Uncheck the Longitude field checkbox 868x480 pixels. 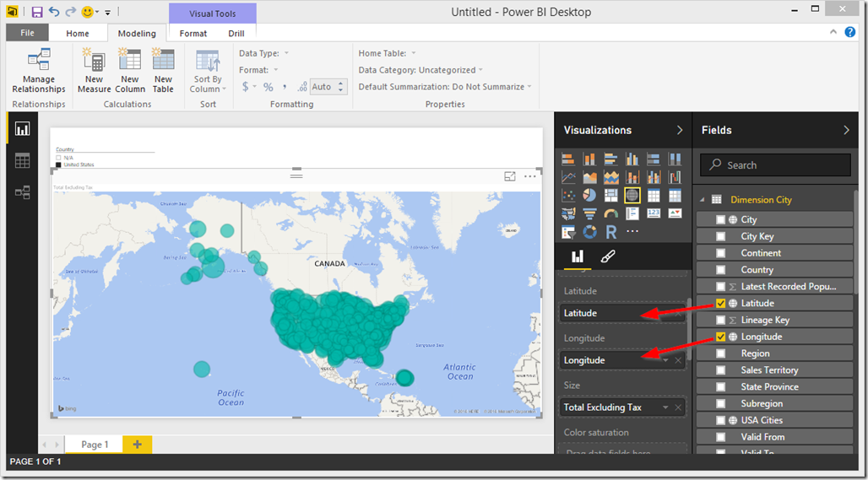[x=721, y=337]
